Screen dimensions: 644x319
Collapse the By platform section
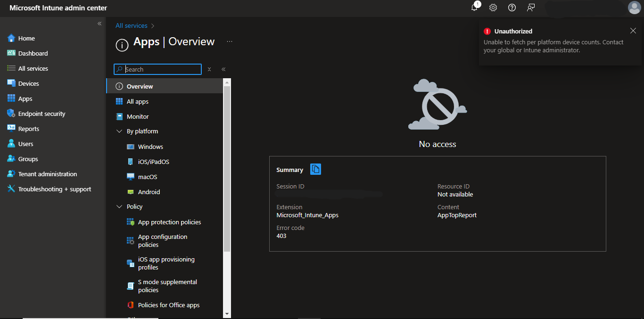pyautogui.click(x=119, y=131)
